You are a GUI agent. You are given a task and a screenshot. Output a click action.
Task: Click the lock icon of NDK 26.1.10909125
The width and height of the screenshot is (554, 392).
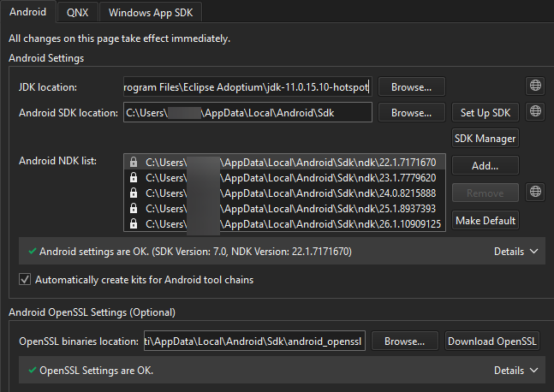pos(133,224)
